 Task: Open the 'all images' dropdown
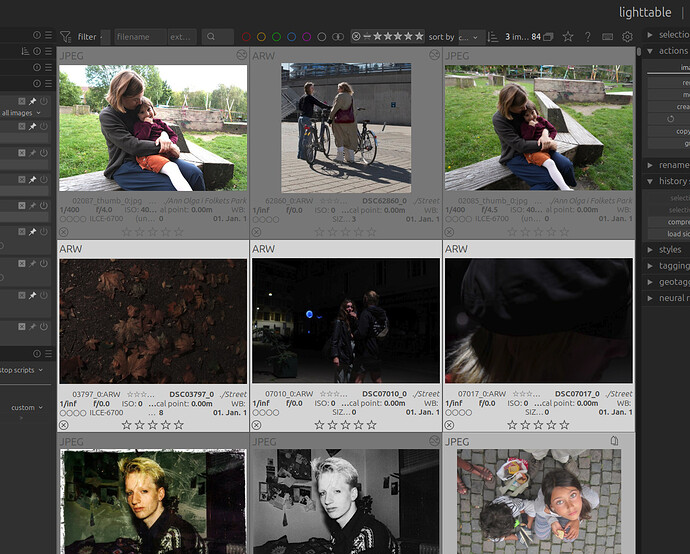(21, 113)
